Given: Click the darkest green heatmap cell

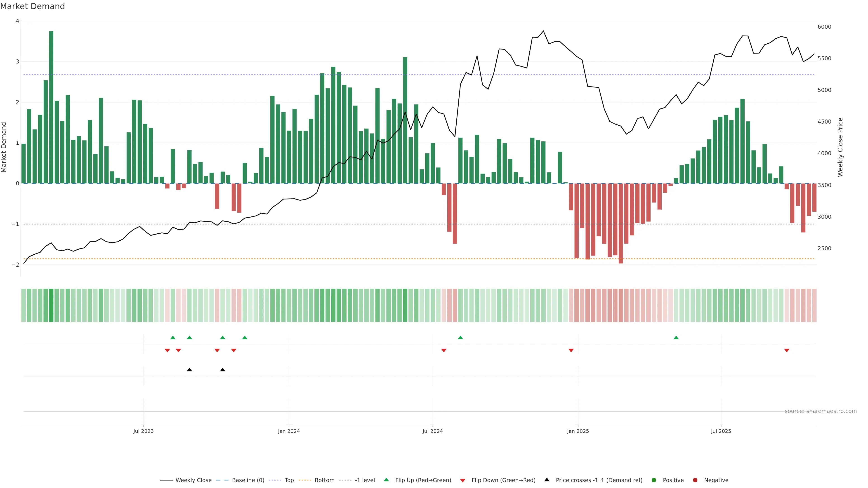Looking at the screenshot, I should (51, 305).
